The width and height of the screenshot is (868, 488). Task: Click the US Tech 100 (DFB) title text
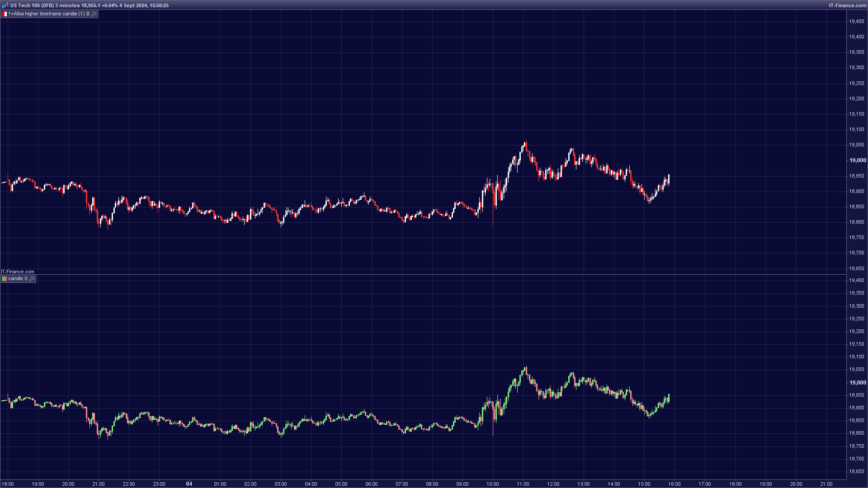(32, 5)
